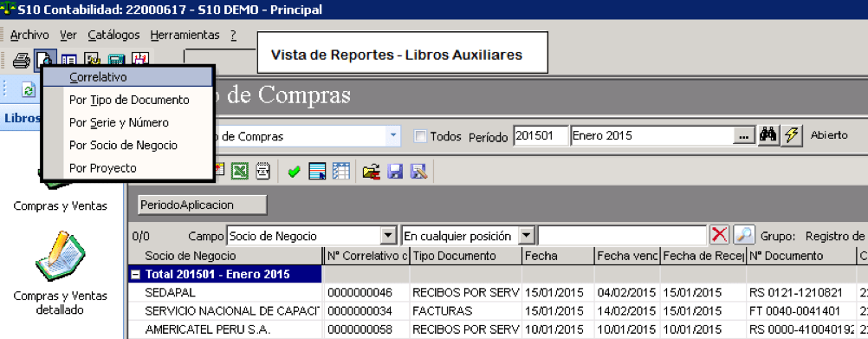The height and width of the screenshot is (339, 868).
Task: Click the blue floppy disk save icon
Action: tap(395, 172)
